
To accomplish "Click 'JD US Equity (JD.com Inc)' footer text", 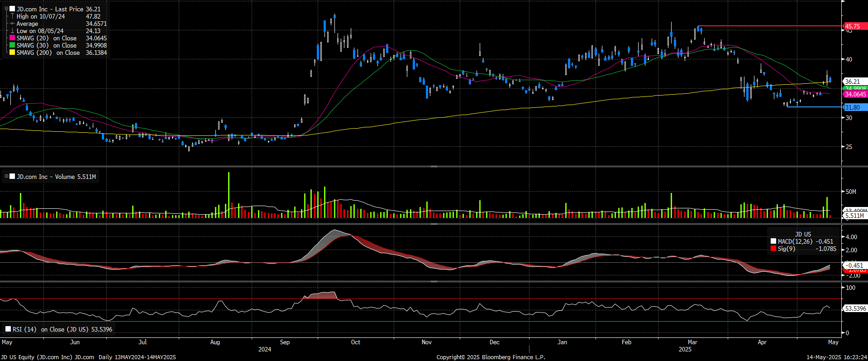I will pos(36,357).
